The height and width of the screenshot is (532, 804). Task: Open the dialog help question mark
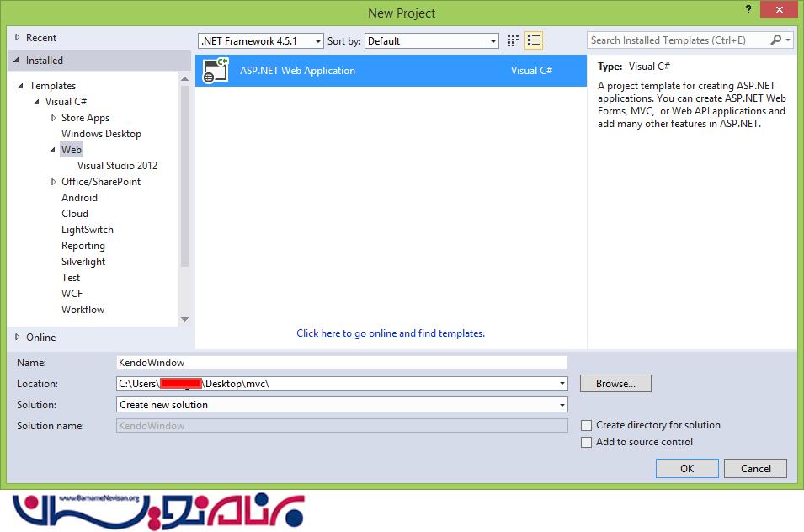(x=748, y=9)
